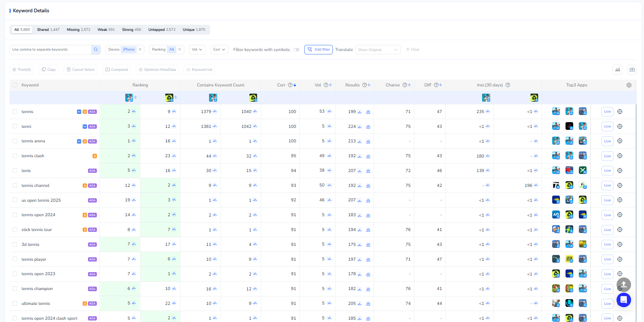Check the box for tennis clash keyword
Viewport: 644px width, 322px height.
click(15, 156)
